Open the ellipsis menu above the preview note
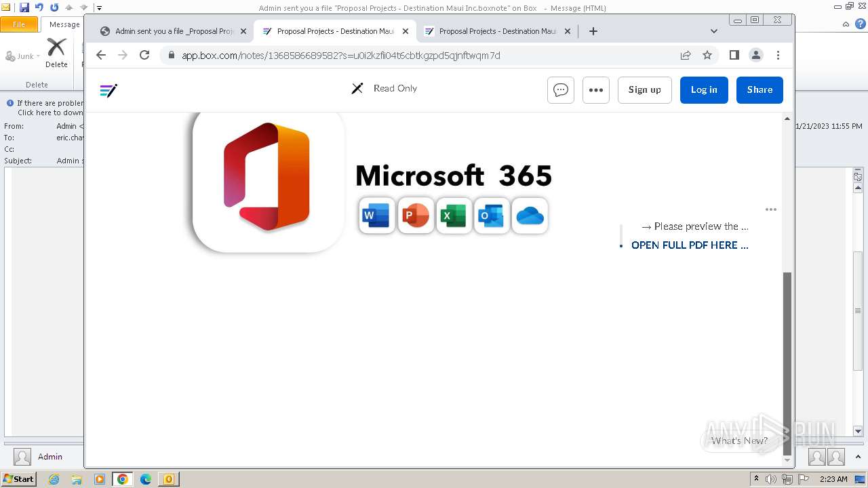Image resolution: width=868 pixels, height=488 pixels. 771,209
